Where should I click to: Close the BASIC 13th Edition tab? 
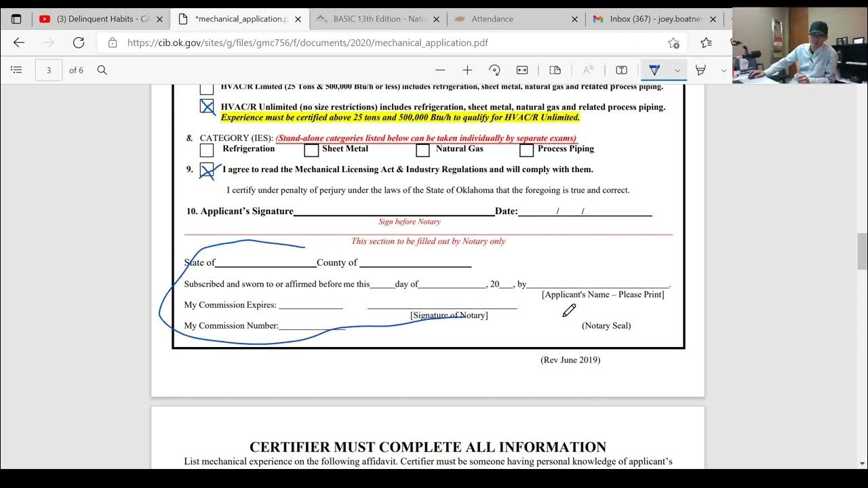tap(436, 19)
